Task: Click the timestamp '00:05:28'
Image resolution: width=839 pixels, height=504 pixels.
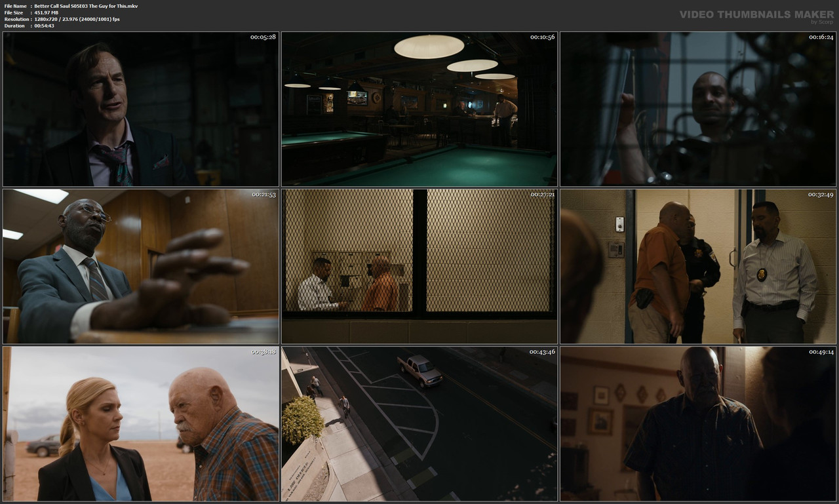Action: coord(263,37)
